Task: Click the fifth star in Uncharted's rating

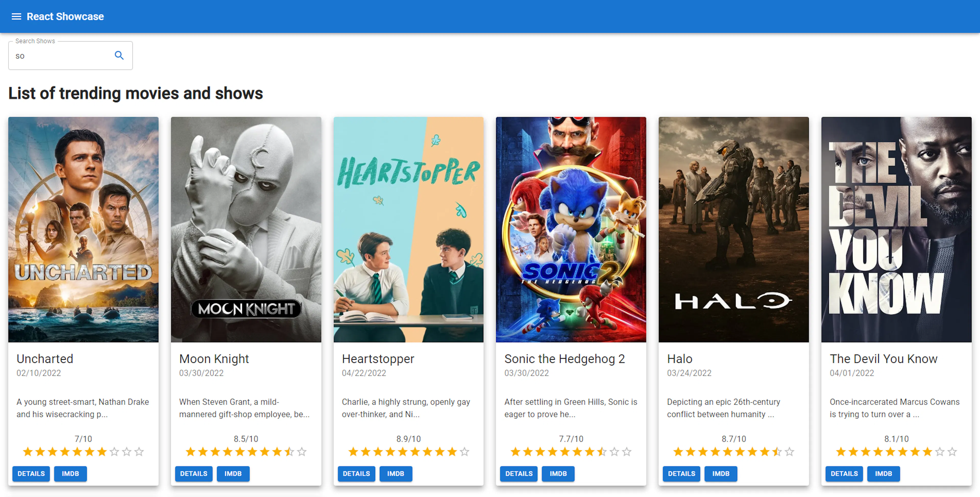Action: 78,452
